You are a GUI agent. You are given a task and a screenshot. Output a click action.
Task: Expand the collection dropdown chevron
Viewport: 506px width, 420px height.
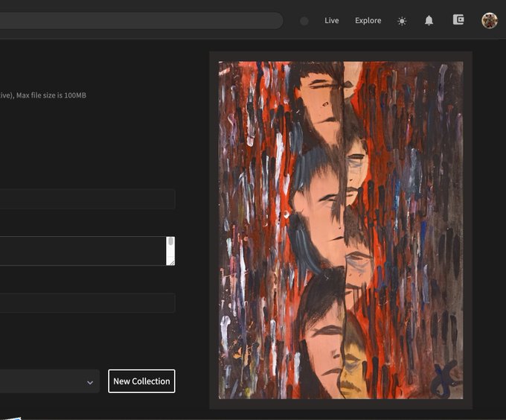coord(90,383)
